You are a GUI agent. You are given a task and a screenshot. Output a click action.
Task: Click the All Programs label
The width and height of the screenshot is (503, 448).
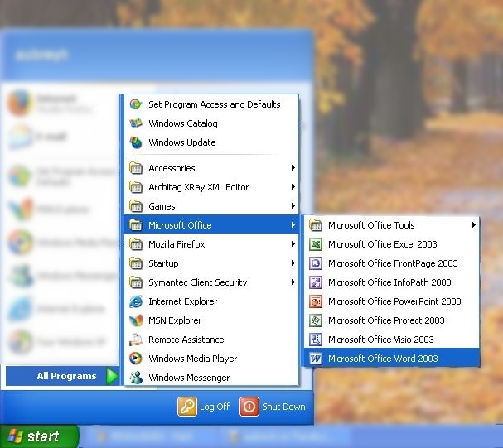tap(67, 376)
